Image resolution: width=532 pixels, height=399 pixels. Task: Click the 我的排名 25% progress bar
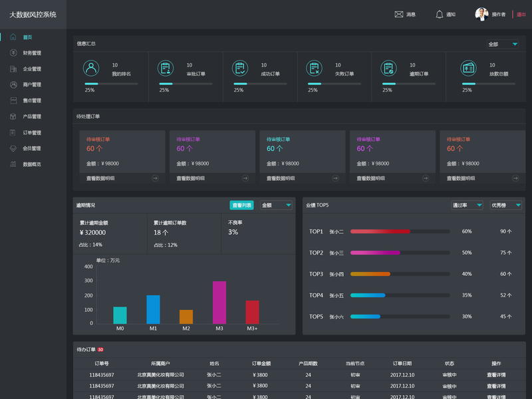tap(111, 84)
